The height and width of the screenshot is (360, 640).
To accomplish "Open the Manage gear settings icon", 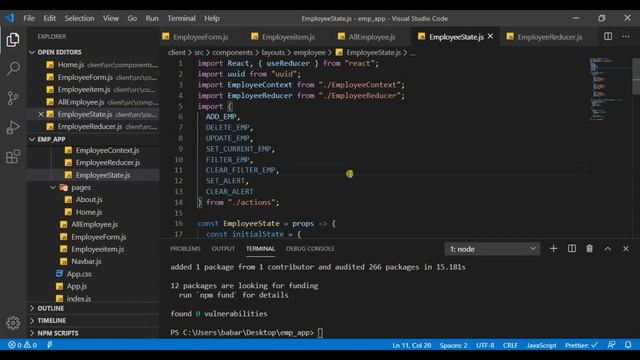I will pos(13,323).
